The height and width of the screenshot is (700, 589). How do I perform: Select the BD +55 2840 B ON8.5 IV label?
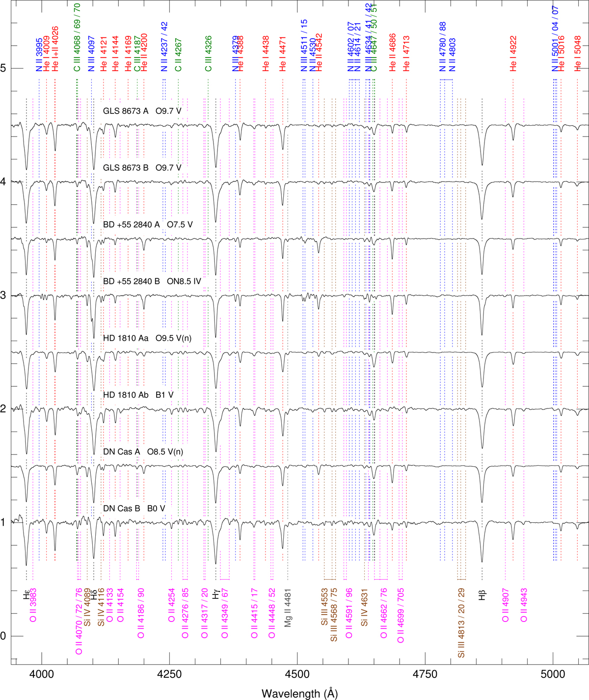(152, 281)
